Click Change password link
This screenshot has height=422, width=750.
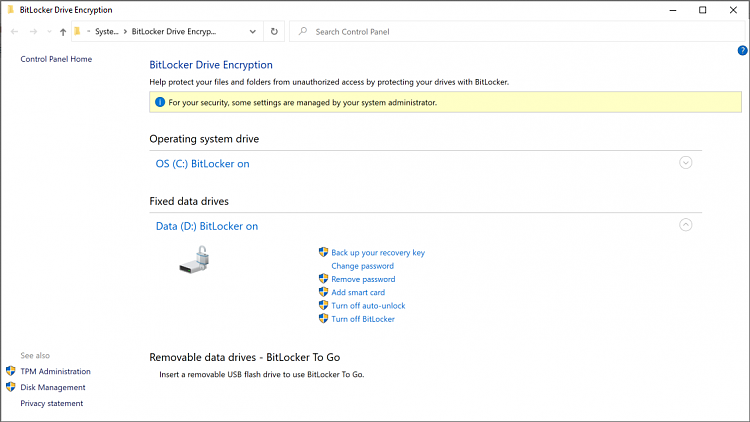[363, 266]
